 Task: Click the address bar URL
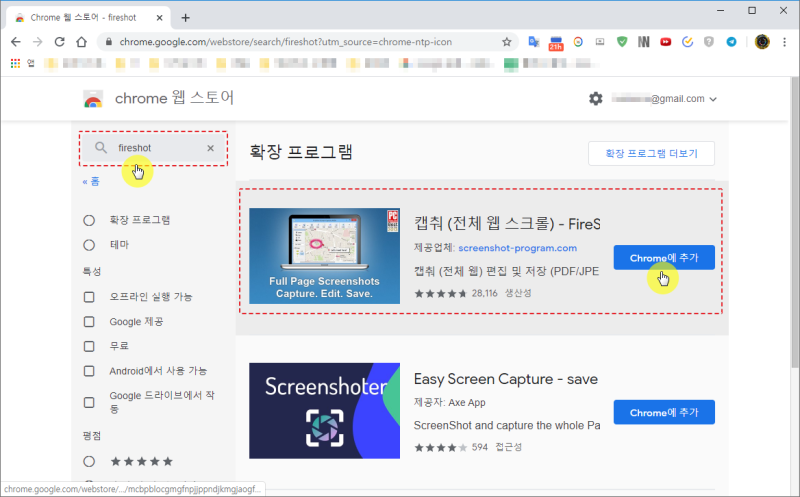(x=286, y=42)
